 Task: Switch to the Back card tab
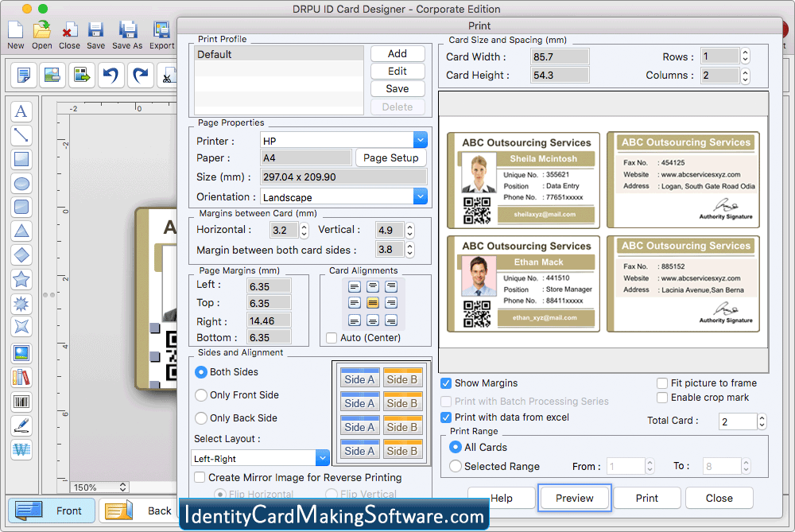coord(137,511)
